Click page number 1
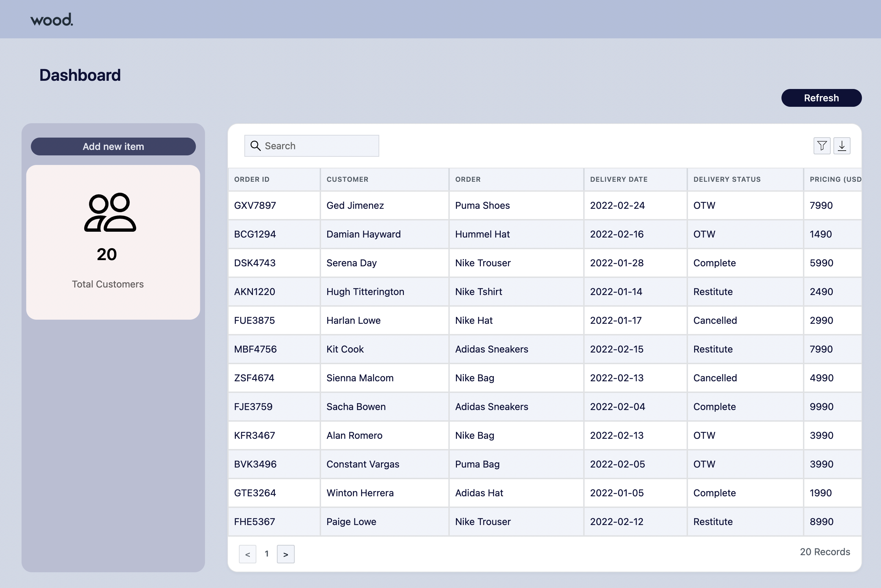The width and height of the screenshot is (881, 588). pos(267,553)
